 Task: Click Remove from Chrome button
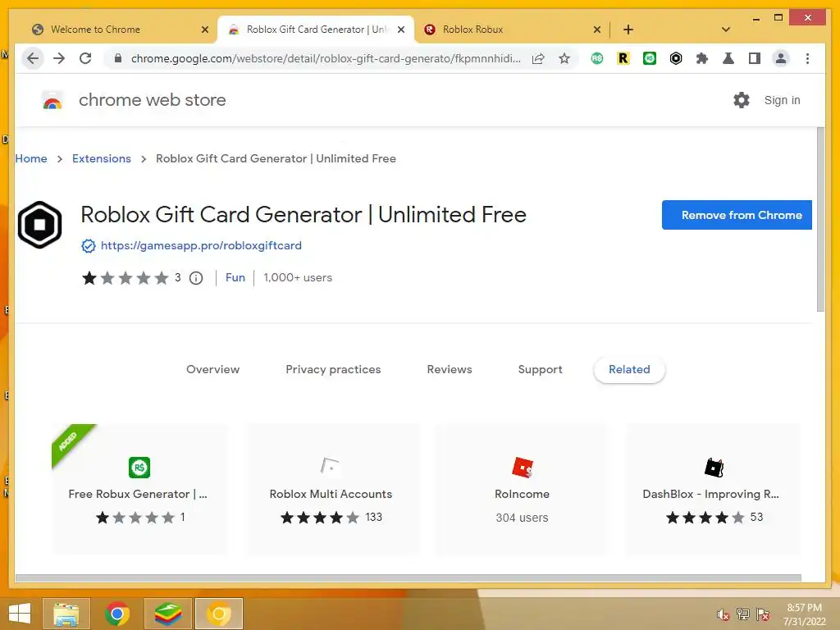point(737,215)
